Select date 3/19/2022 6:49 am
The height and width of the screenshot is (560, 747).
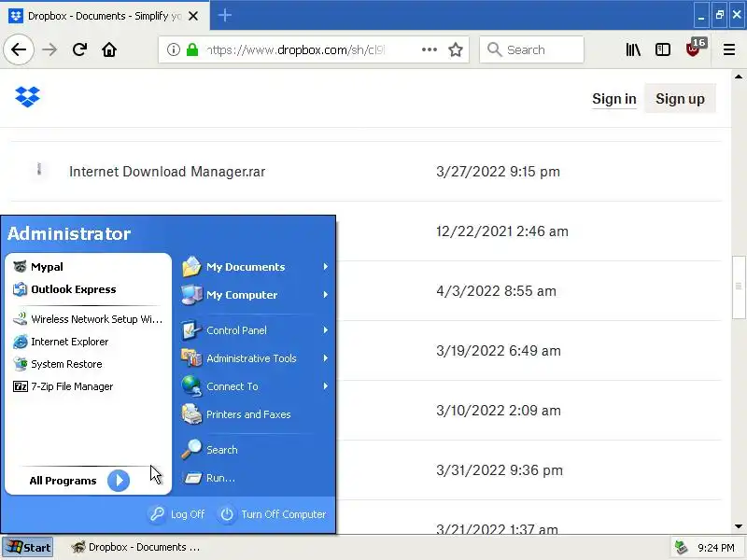click(499, 351)
